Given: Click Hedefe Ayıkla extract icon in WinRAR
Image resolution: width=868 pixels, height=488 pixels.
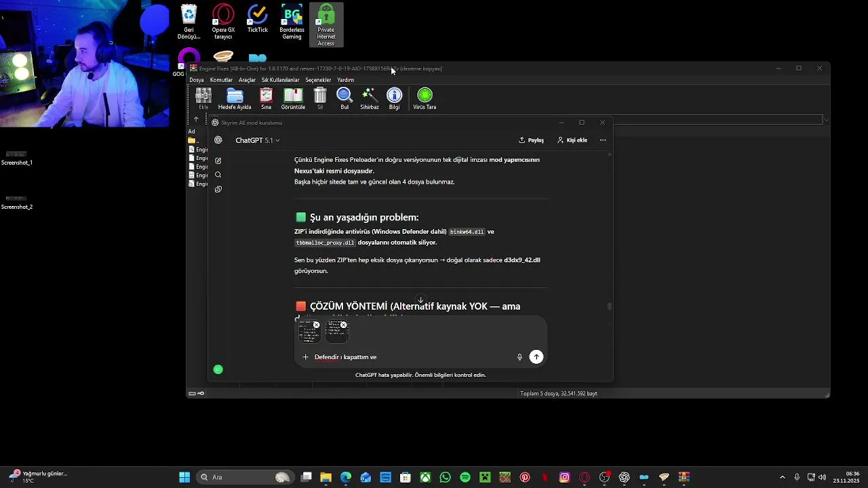Looking at the screenshot, I should click(x=235, y=98).
